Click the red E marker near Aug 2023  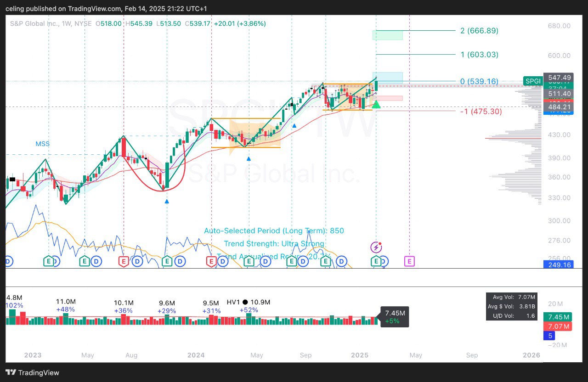[x=123, y=261]
